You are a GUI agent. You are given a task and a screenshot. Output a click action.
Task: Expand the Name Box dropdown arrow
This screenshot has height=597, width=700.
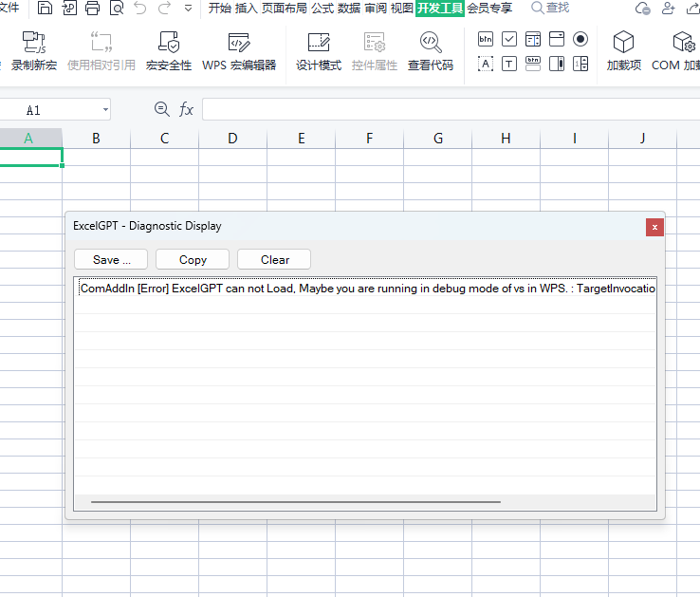(104, 110)
